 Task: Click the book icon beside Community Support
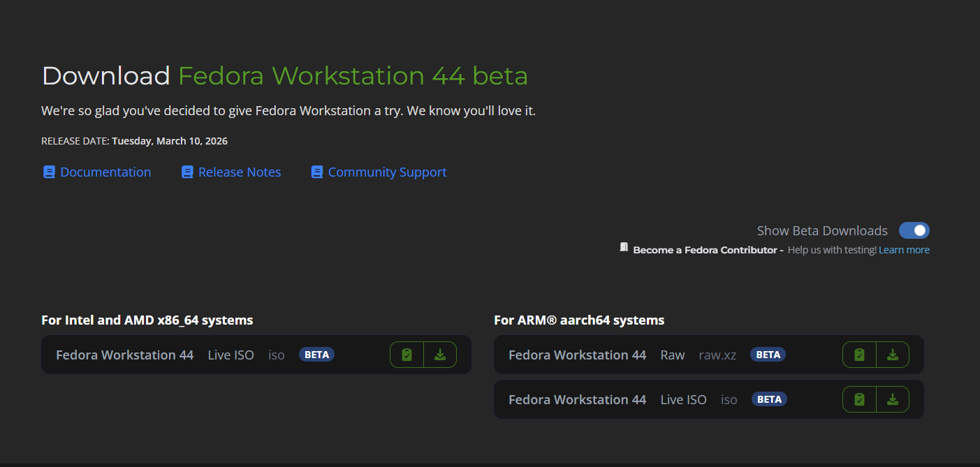(x=316, y=172)
